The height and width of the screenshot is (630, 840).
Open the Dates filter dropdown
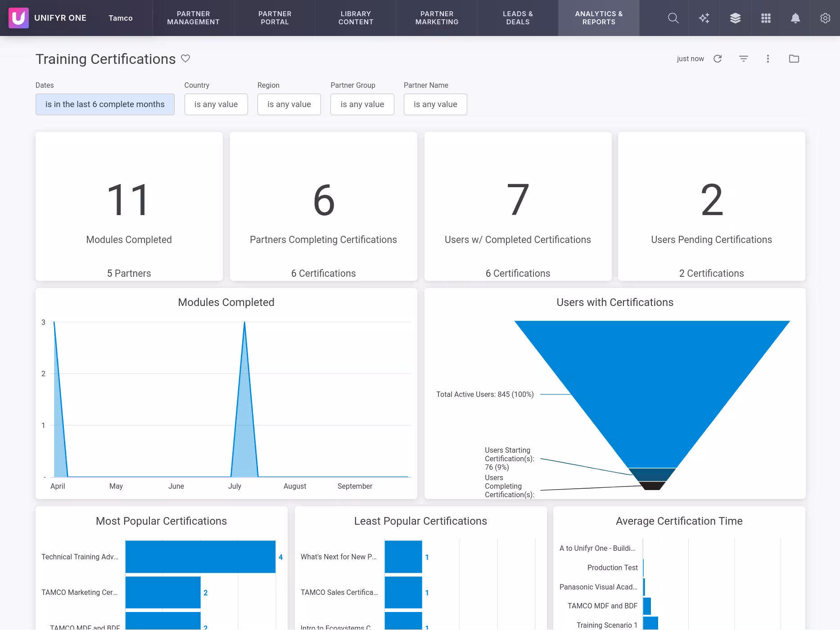click(x=105, y=104)
